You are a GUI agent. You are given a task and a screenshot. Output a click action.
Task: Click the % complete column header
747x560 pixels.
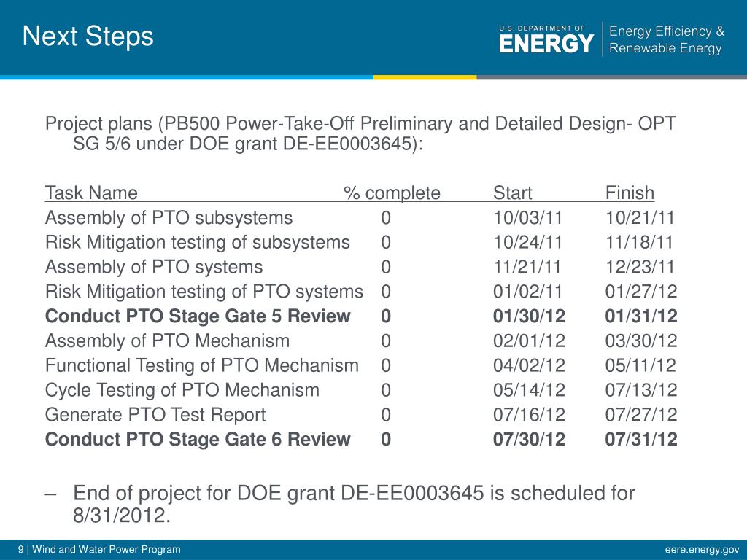(392, 192)
